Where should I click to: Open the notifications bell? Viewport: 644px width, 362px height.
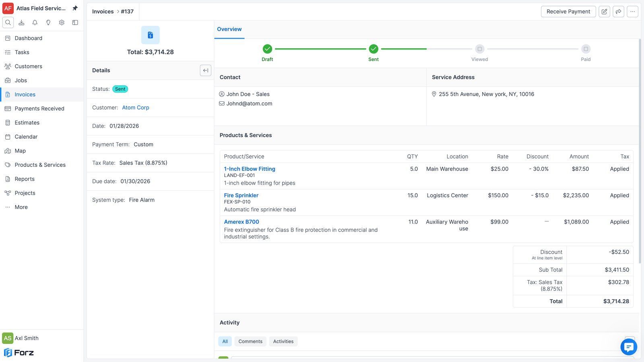pyautogui.click(x=35, y=23)
